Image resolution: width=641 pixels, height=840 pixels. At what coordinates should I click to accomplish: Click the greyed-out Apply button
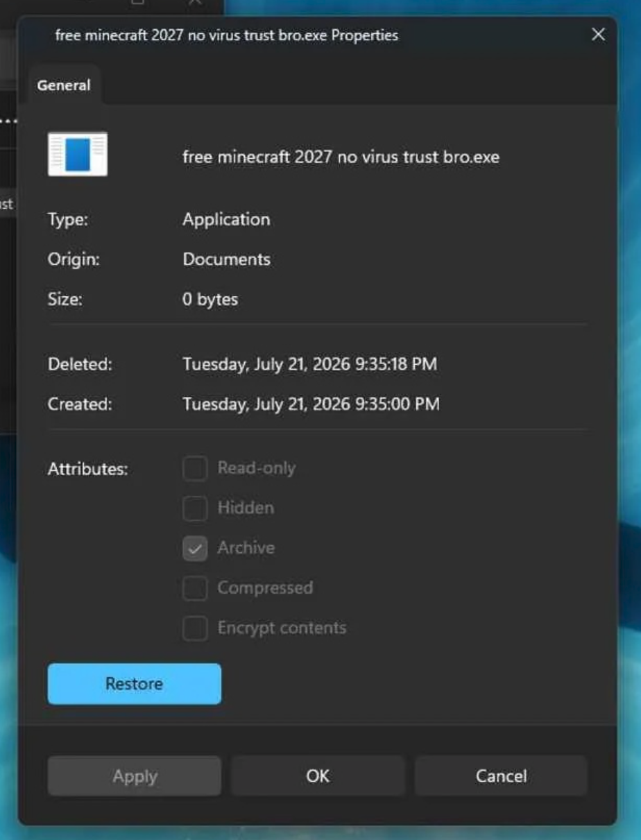(x=135, y=775)
